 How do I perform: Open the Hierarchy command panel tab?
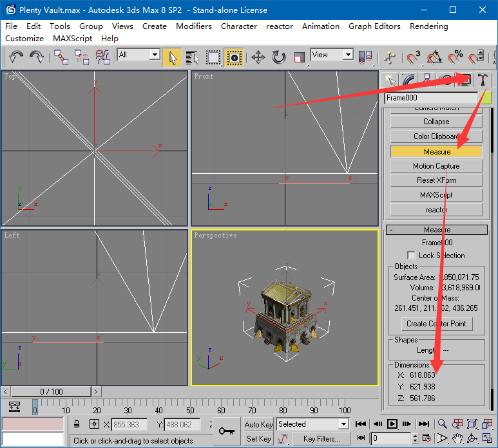(x=427, y=80)
